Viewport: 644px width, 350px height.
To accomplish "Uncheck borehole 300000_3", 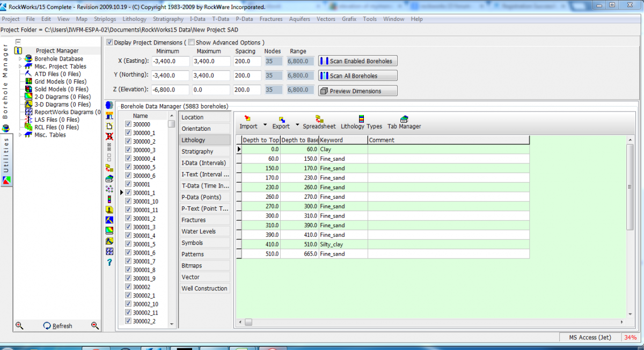I will 128,150.
